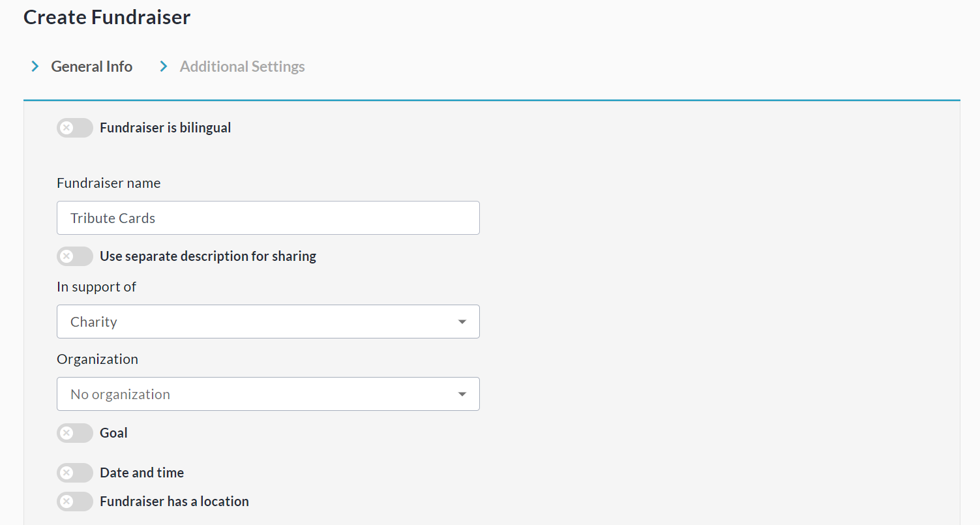
Task: Click the Create Fundraiser page heading
Action: [107, 18]
